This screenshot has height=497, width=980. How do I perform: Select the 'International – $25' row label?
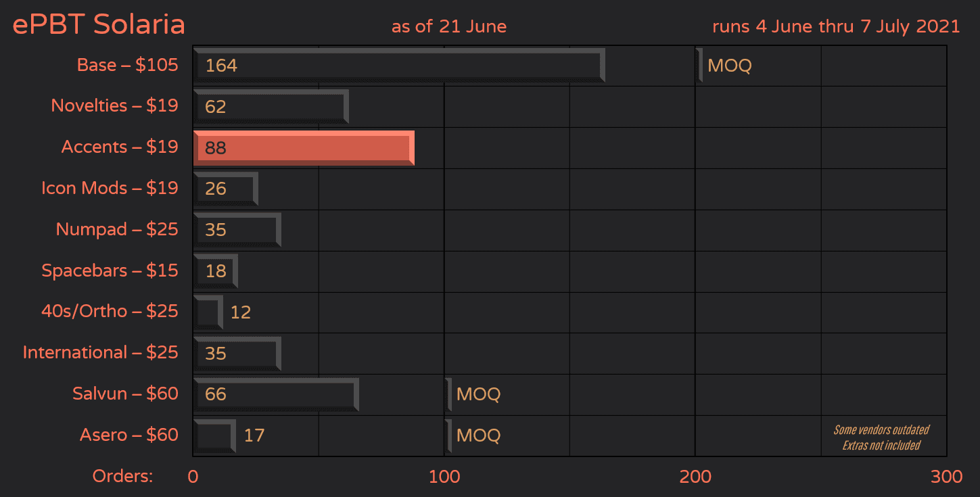(100, 352)
